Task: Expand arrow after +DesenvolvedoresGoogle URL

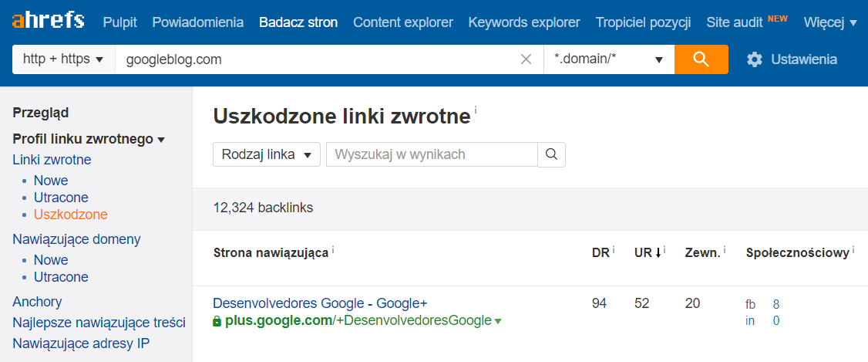Action: coord(498,321)
